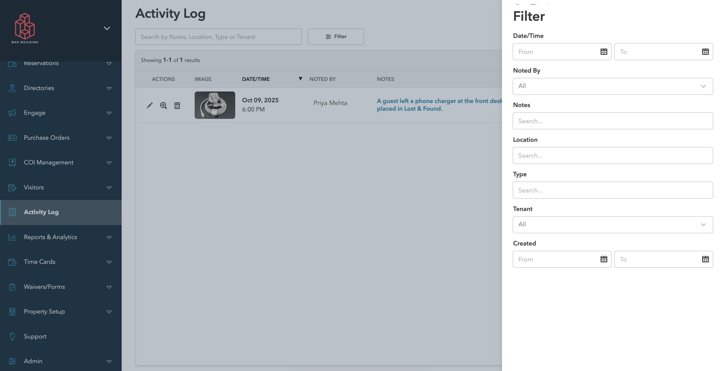
Task: Expand the Reservations menu arrow
Action: 109,63
